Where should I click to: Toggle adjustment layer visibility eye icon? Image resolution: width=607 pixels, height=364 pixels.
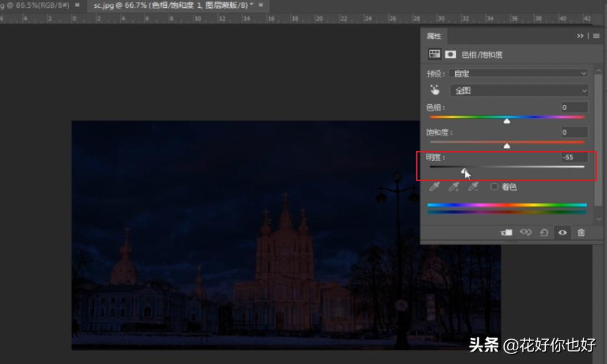[562, 232]
